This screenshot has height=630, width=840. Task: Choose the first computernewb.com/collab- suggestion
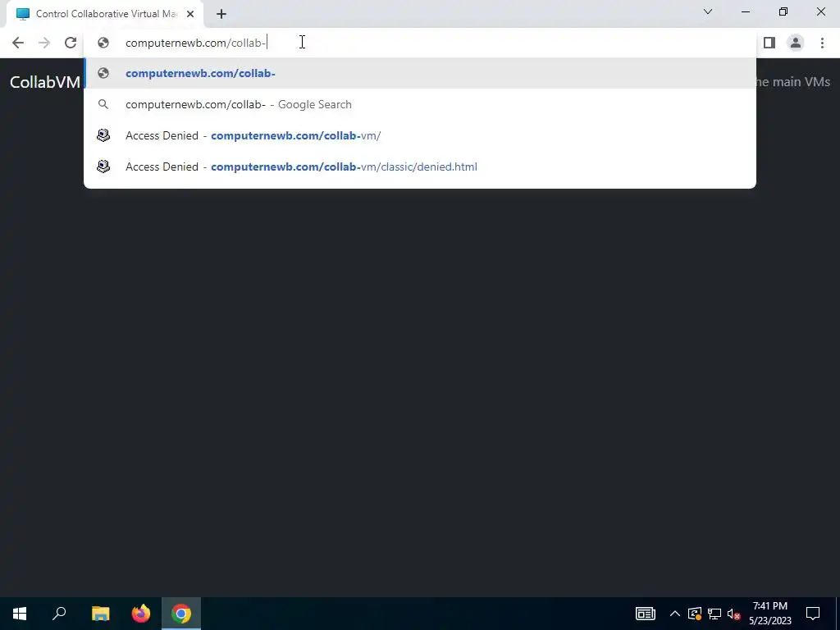421,73
